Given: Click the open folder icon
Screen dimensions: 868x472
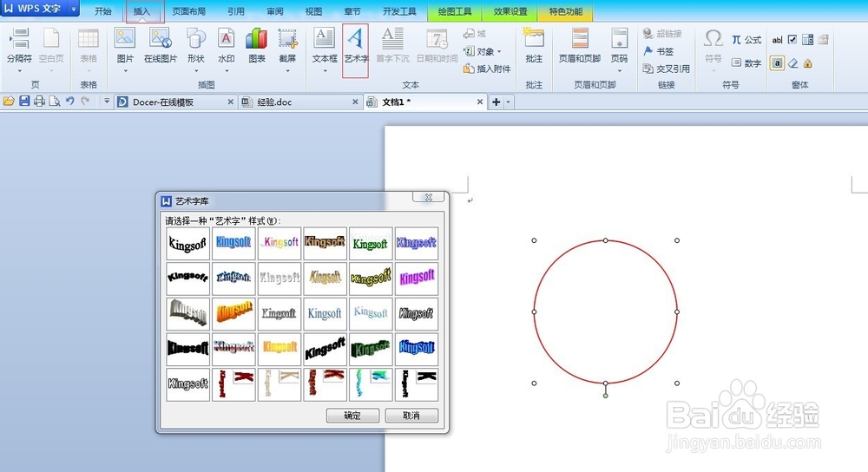Looking at the screenshot, I should [x=9, y=102].
